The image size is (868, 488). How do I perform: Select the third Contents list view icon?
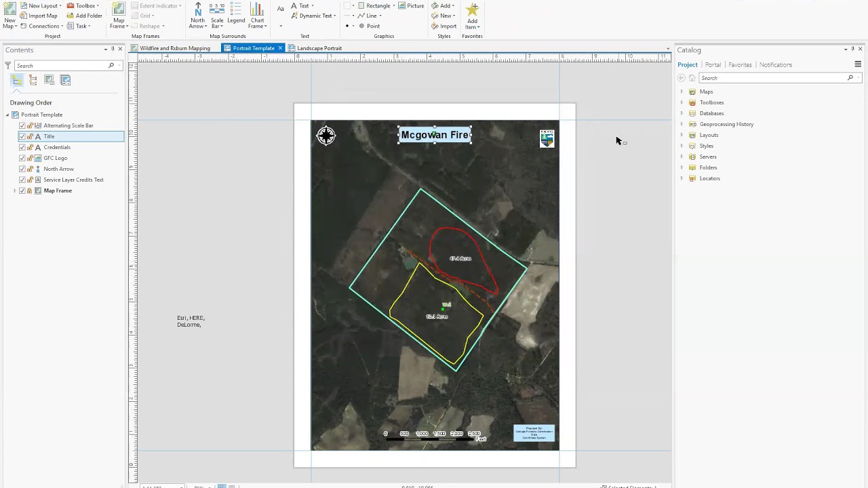click(49, 80)
